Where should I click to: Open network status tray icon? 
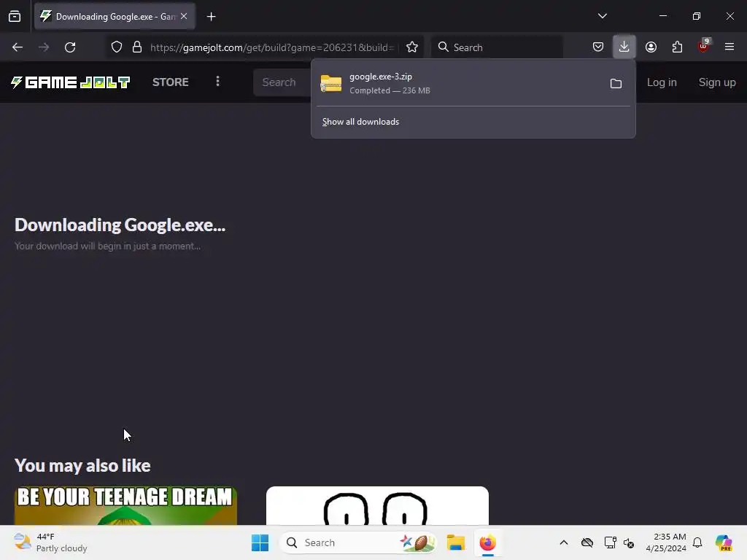[611, 542]
